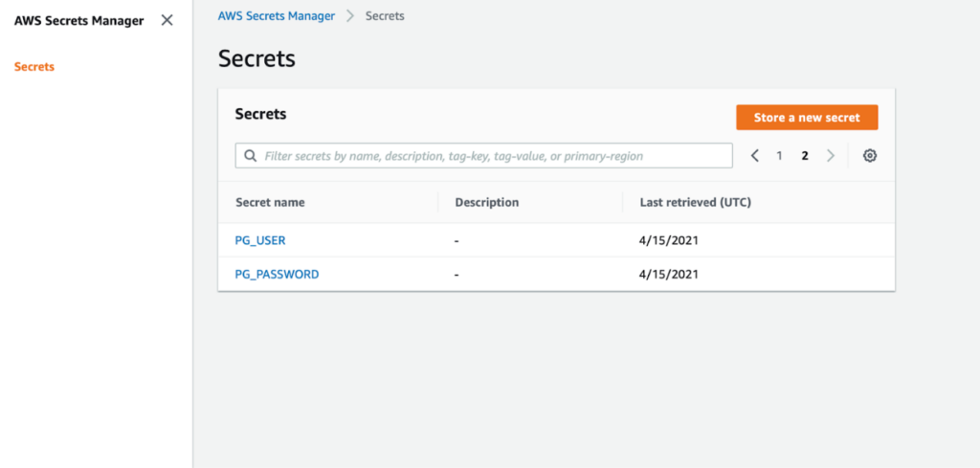The height and width of the screenshot is (468, 980).
Task: Click the Secrets breadcrumb item
Action: pyautogui.click(x=385, y=16)
